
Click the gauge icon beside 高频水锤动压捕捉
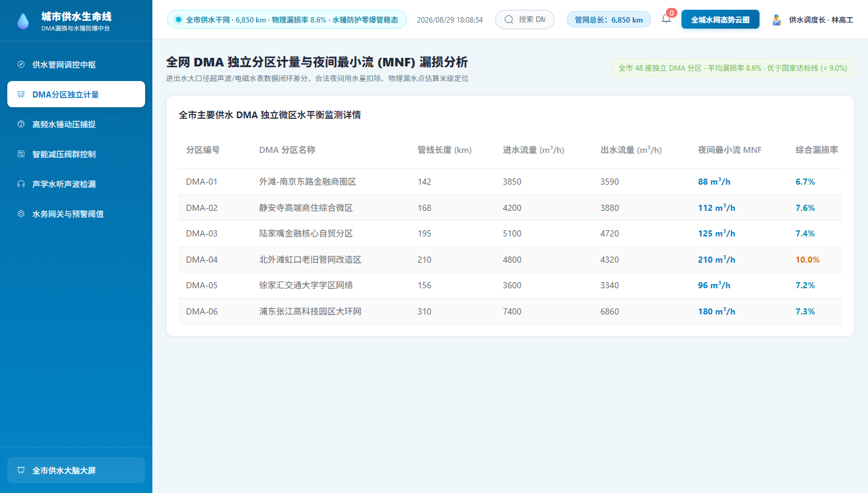[21, 124]
